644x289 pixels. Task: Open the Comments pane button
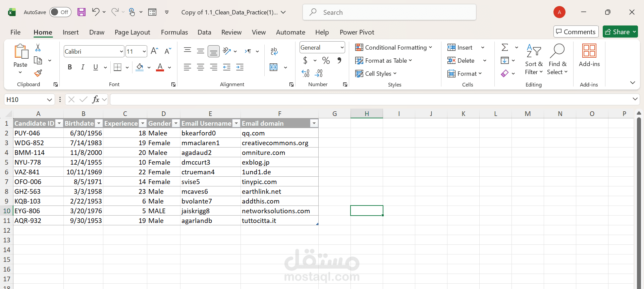coord(576,32)
